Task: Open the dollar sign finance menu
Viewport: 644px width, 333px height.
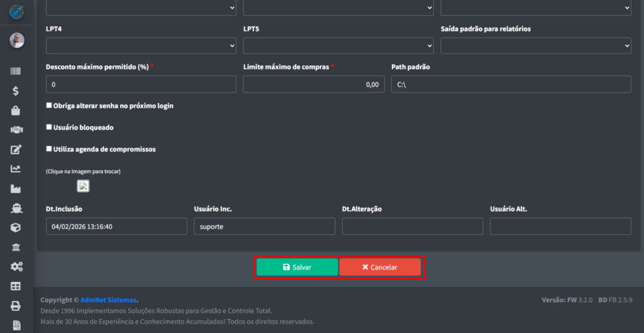Action: [x=16, y=91]
